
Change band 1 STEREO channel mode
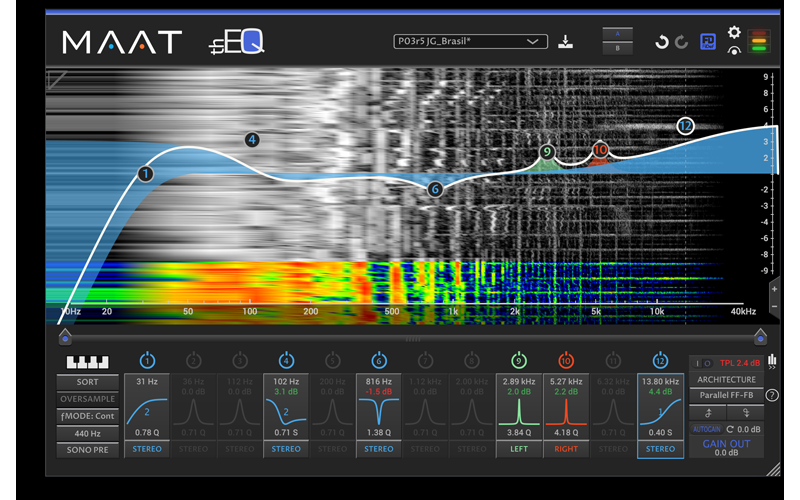point(147,449)
